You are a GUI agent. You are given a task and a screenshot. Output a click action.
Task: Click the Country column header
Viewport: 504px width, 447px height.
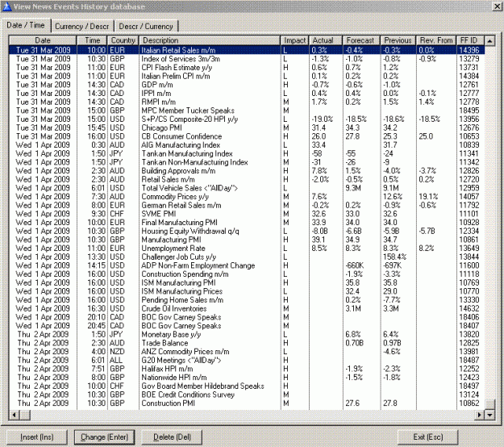[123, 40]
